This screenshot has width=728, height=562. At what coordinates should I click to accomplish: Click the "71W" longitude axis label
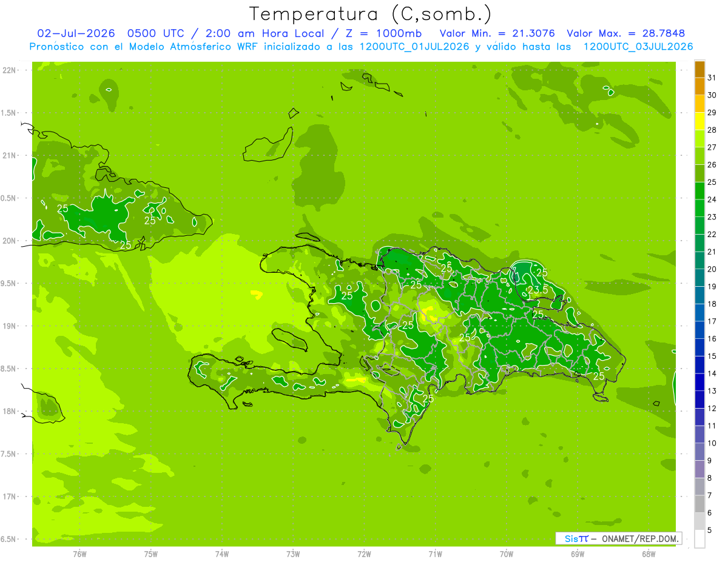435,554
